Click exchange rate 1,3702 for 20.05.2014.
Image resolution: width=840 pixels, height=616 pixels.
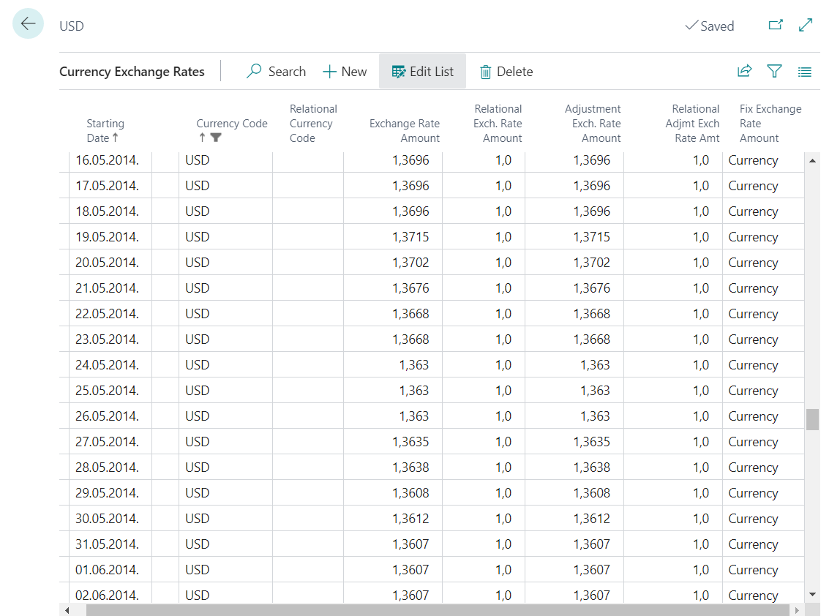[410, 263]
